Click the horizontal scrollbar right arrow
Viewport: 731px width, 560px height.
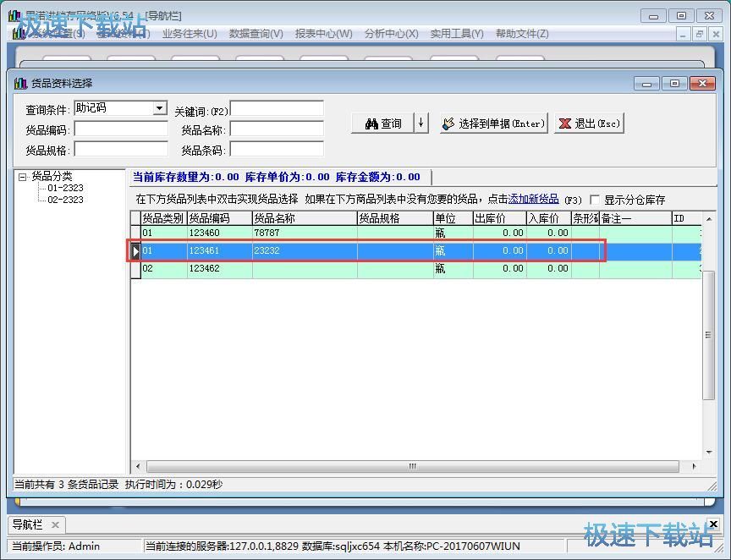(694, 466)
